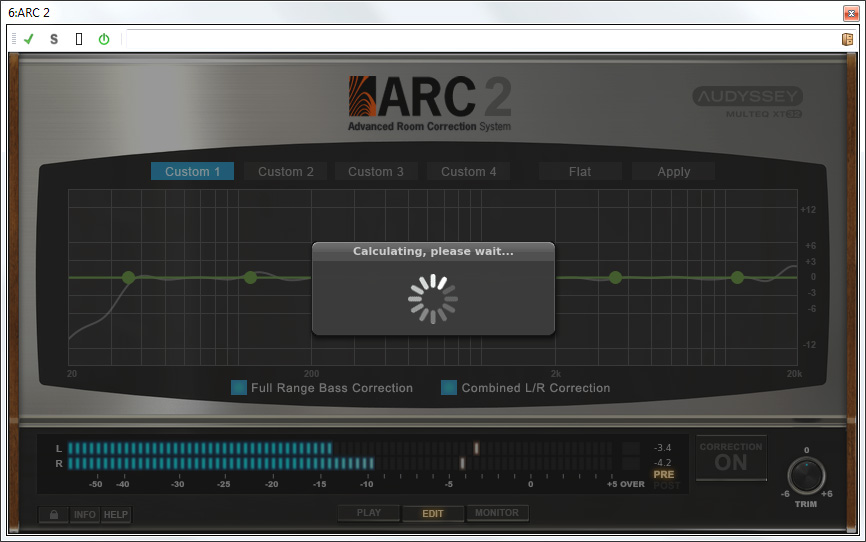Click the S solo icon in toolbar

pyautogui.click(x=54, y=39)
